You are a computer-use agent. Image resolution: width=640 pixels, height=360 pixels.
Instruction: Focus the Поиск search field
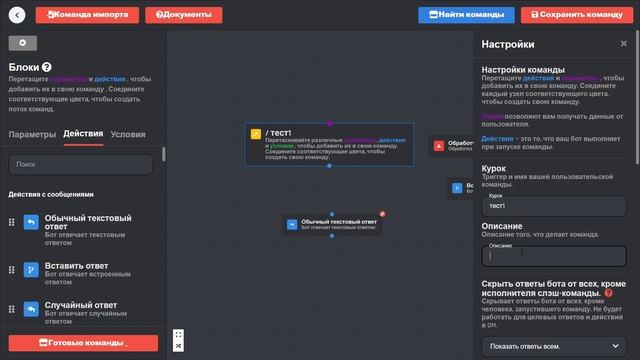click(81, 164)
